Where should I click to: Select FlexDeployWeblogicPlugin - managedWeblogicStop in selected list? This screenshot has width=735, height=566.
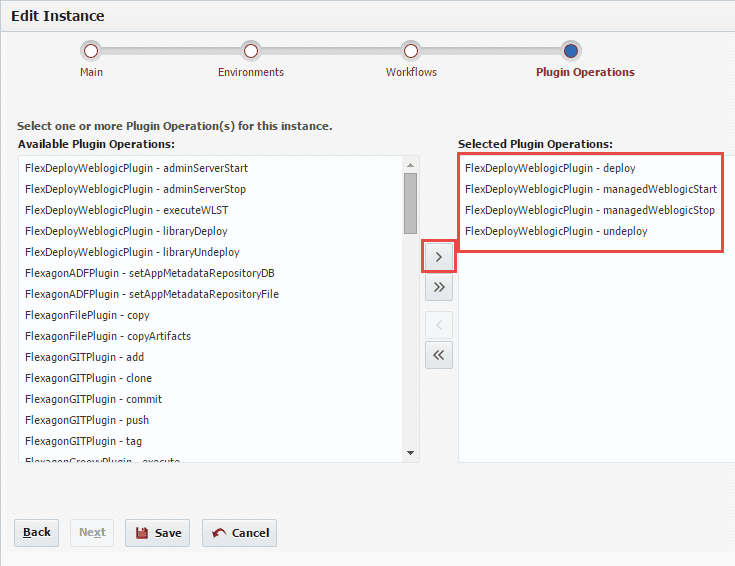pyautogui.click(x=591, y=210)
